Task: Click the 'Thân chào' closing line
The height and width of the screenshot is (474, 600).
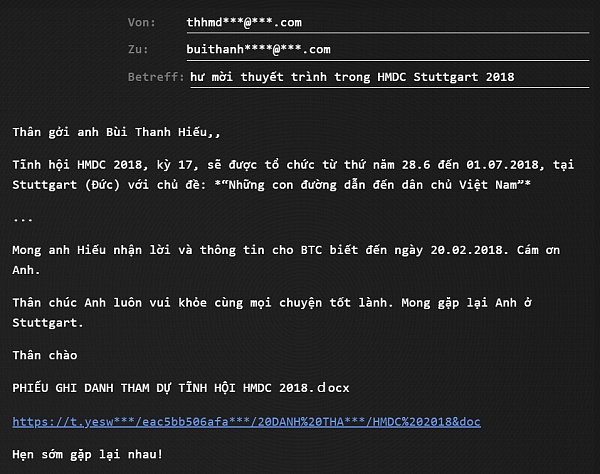Action: [x=44, y=355]
